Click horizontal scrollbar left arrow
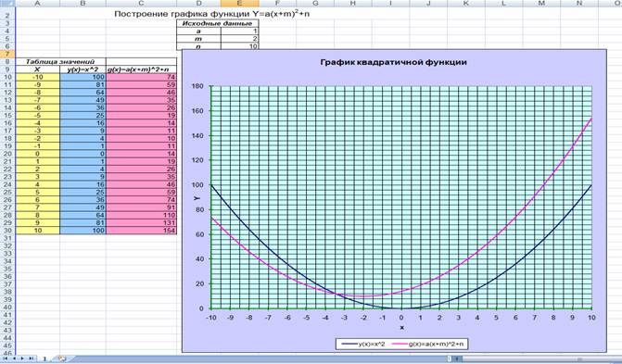622x364 pixels. click(x=457, y=358)
